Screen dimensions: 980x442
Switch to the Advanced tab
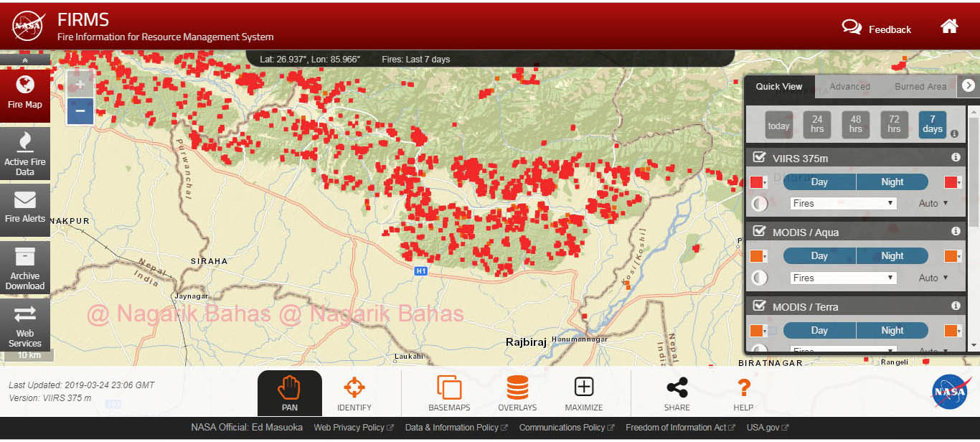pos(849,86)
